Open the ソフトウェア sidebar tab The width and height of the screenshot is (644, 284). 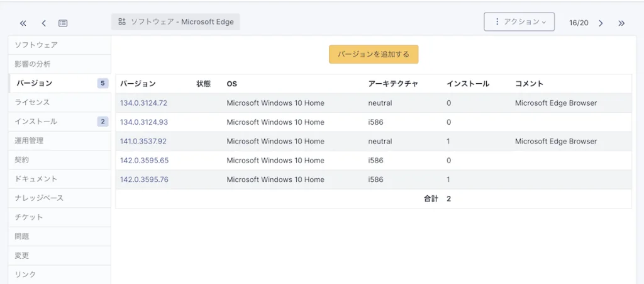(60, 45)
